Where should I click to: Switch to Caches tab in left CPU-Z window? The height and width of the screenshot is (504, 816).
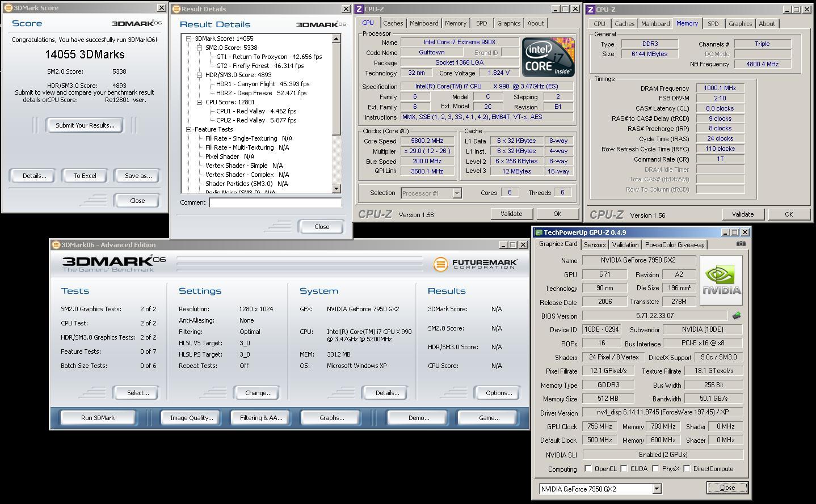[393, 23]
